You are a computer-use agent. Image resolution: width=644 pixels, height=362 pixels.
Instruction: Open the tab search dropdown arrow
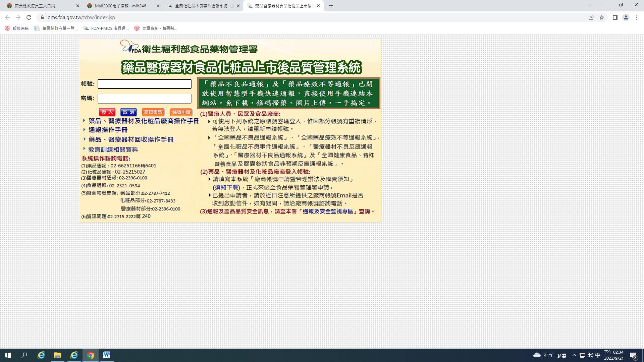coord(590,5)
